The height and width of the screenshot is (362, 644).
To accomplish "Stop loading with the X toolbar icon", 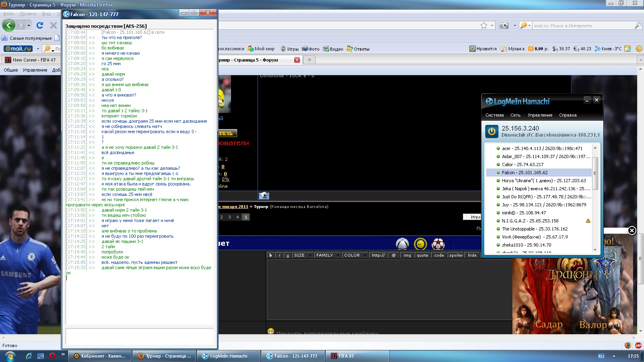I will (x=53, y=25).
